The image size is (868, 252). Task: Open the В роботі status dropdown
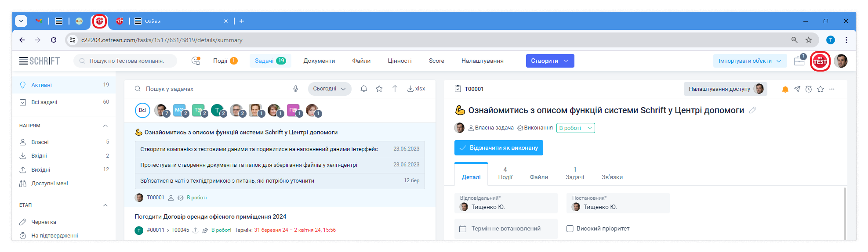[x=575, y=128]
